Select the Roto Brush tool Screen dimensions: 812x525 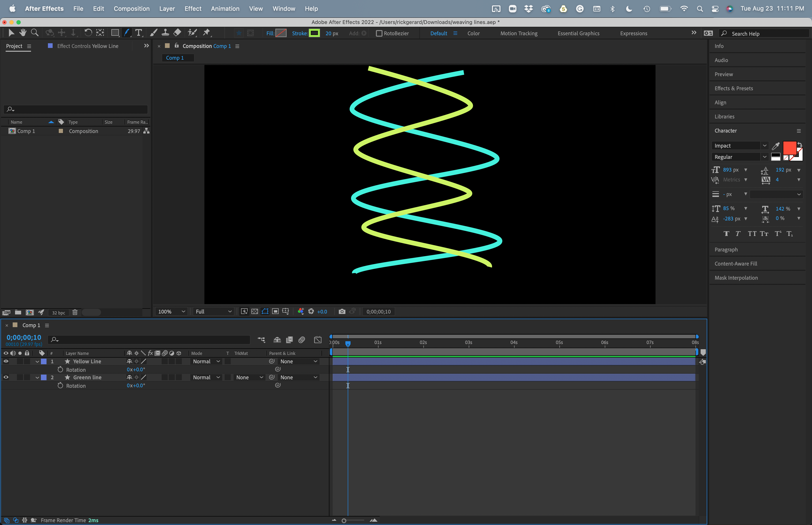point(192,32)
